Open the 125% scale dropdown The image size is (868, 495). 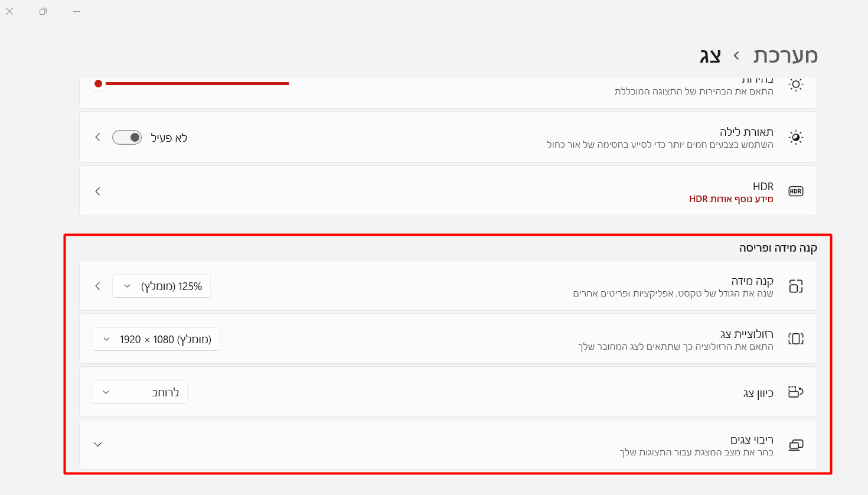pos(161,286)
